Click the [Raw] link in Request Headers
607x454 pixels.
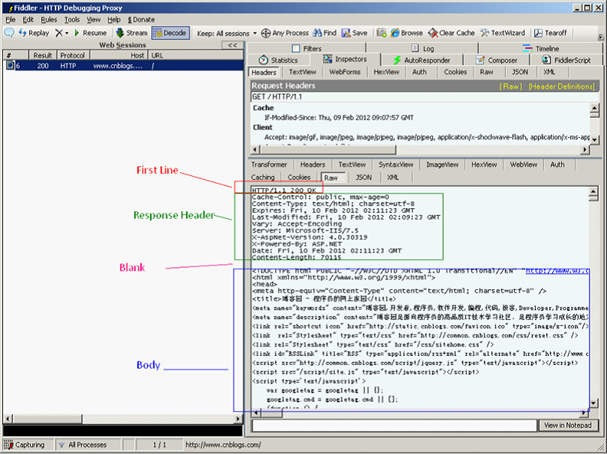[511, 86]
